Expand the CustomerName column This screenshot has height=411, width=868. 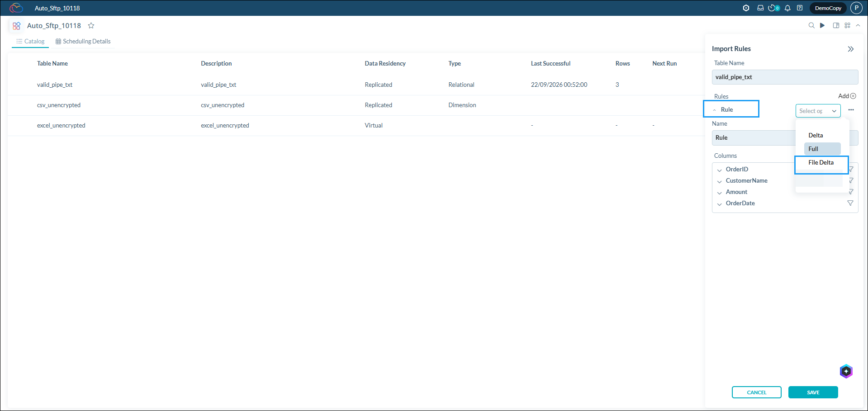(x=719, y=181)
